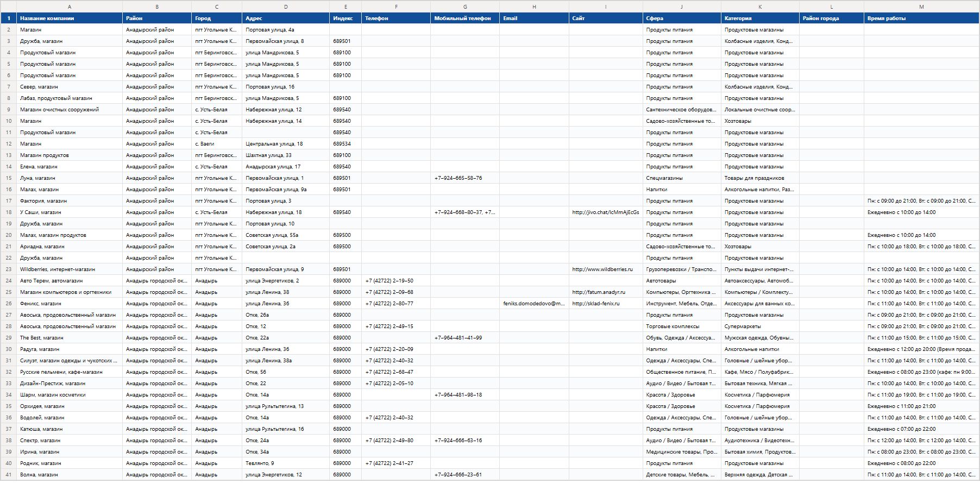Select the 'Торговые комплексы' cell
Viewport: 980px width, 490px height.
[x=682, y=326]
